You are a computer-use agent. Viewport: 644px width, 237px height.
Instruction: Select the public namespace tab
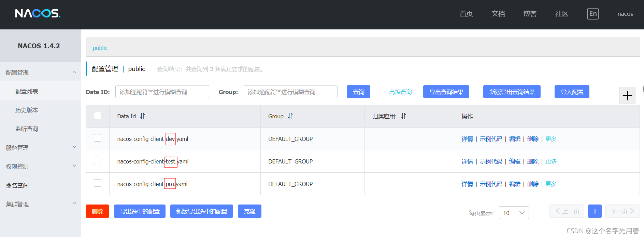click(x=100, y=48)
